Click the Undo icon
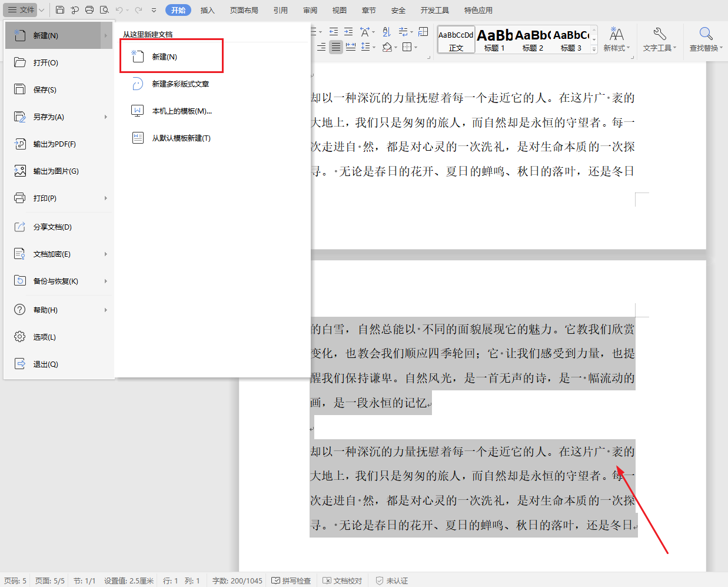Screen dimensions: 728x587 [119, 9]
